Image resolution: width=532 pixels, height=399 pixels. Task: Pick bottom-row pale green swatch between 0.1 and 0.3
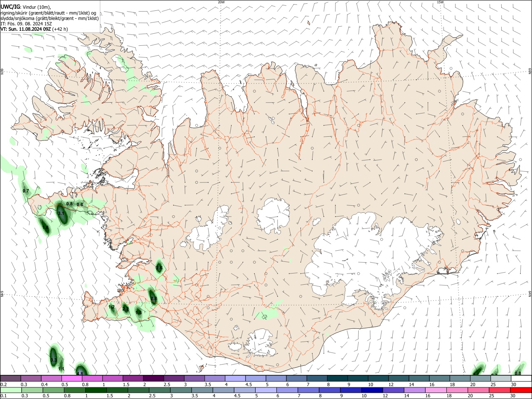tap(10, 390)
